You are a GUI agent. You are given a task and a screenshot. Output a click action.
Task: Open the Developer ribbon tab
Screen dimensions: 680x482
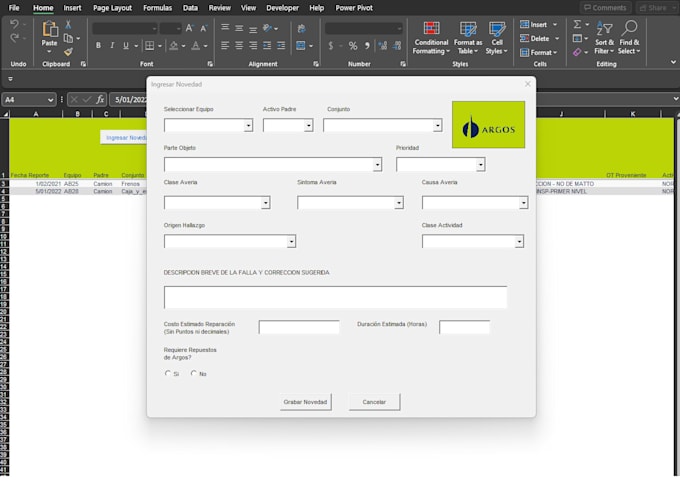pyautogui.click(x=282, y=7)
